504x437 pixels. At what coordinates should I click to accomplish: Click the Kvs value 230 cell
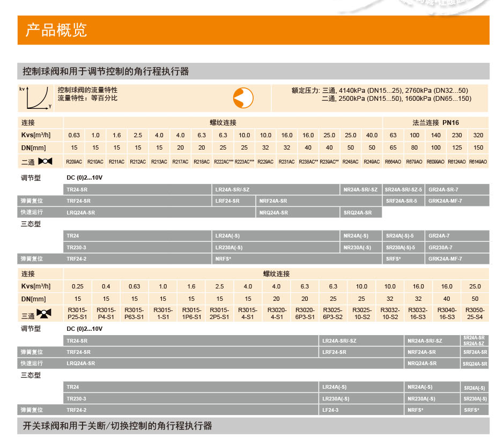(457, 135)
